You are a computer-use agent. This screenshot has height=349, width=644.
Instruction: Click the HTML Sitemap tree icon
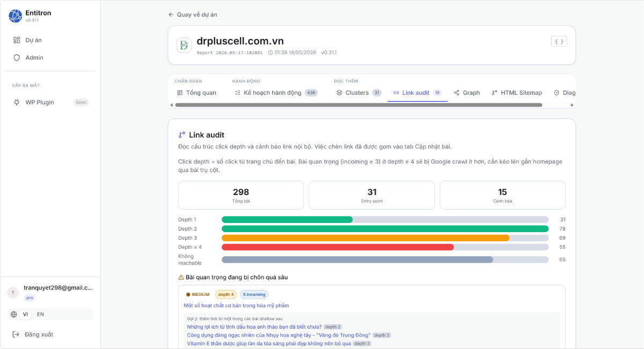494,93
